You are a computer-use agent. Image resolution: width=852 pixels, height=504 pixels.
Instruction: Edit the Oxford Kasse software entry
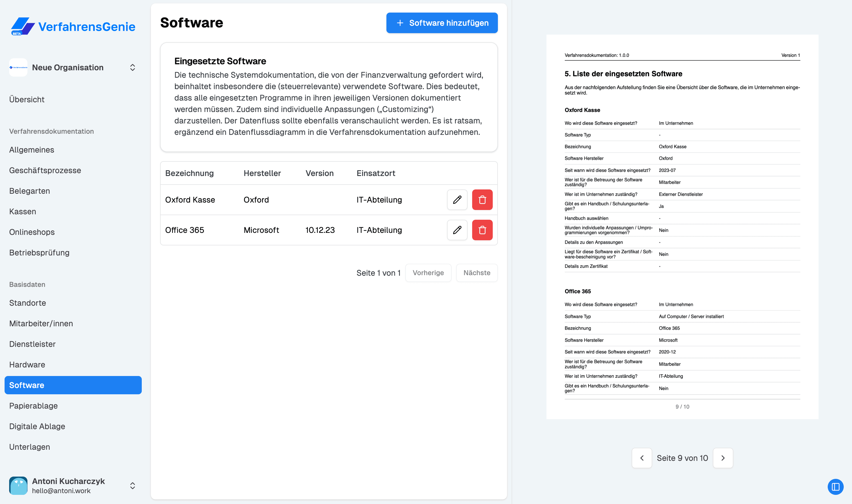457,200
